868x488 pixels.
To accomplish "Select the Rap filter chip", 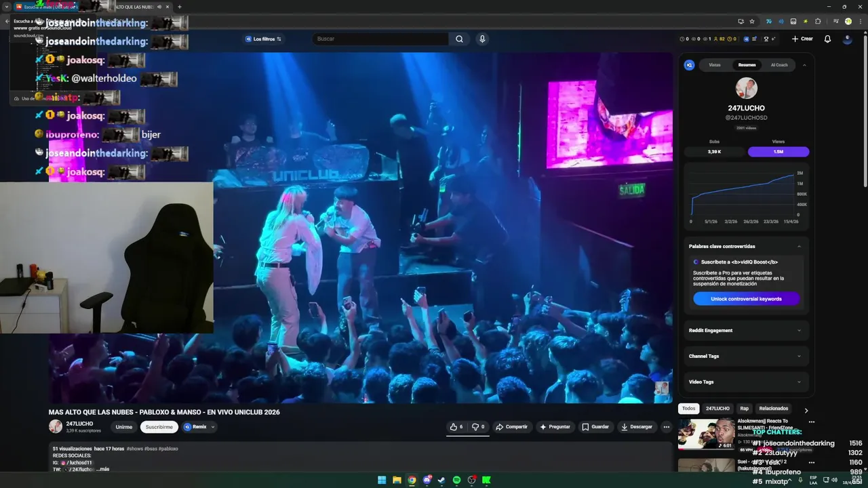I will (x=745, y=409).
